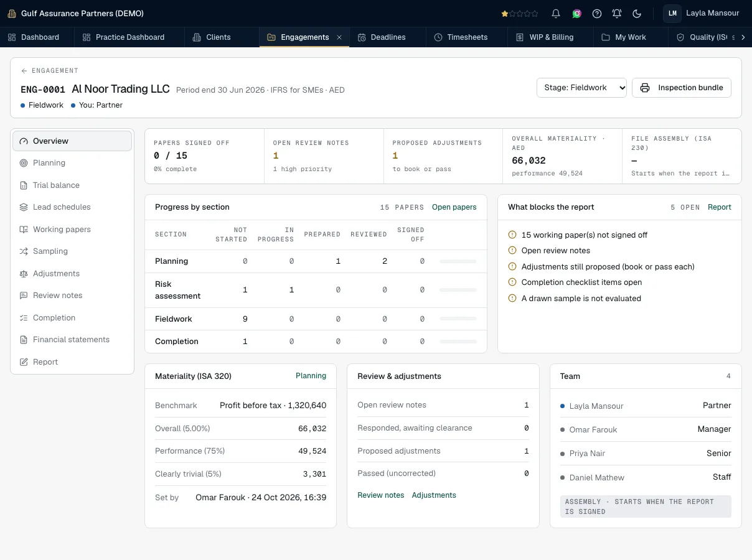
Task: Click the Risk assessment section row
Action: tap(316, 290)
